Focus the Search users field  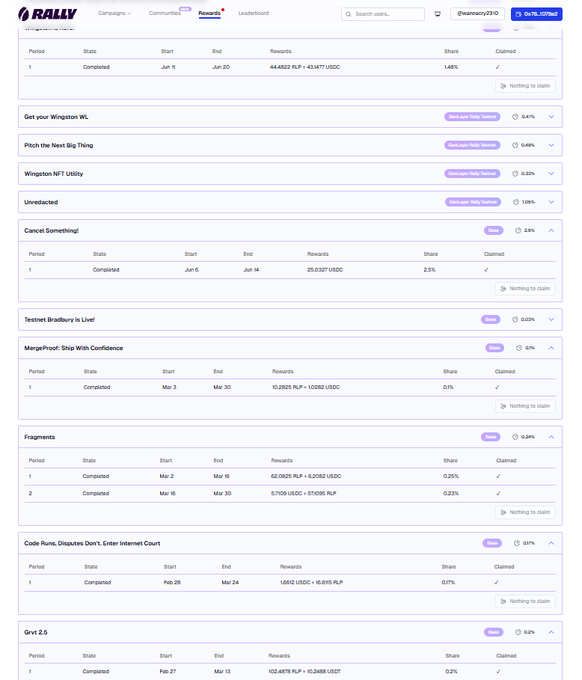383,14
